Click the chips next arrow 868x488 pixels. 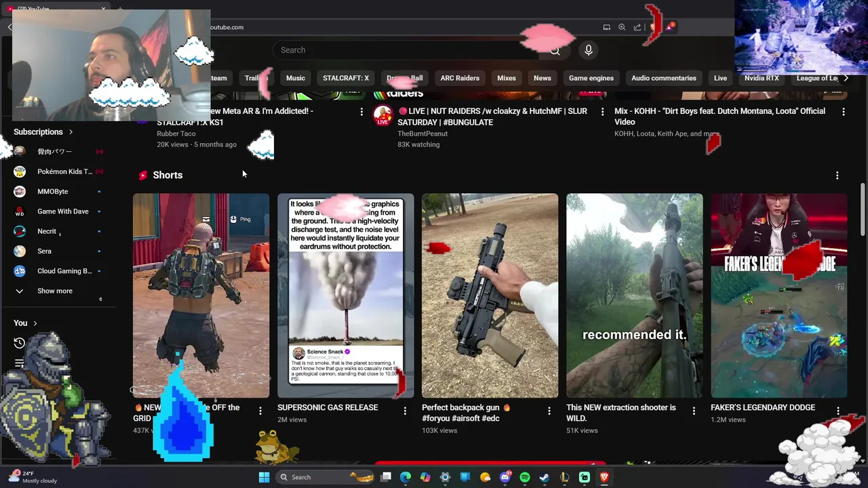[846, 78]
